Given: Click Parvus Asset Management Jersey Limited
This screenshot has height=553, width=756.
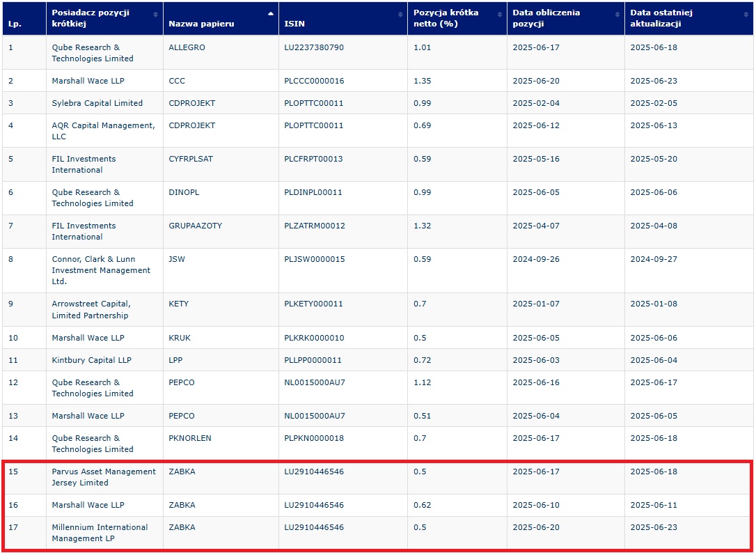Looking at the screenshot, I should coord(104,477).
